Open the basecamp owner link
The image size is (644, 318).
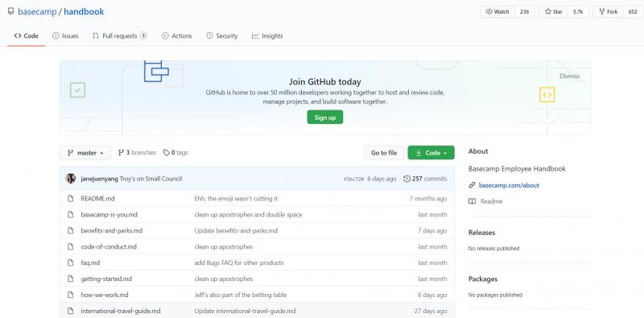pos(37,11)
